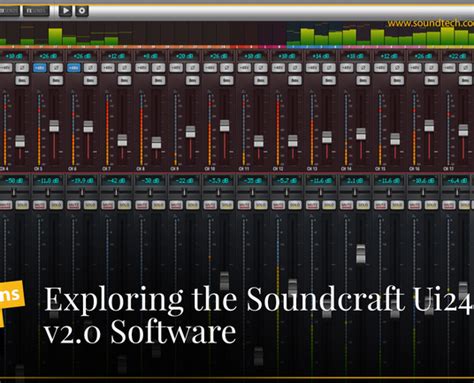Viewport: 474px width, 383px height.
Task: Select the CH 17 level readout -6.4 dB
Action: [457, 181]
